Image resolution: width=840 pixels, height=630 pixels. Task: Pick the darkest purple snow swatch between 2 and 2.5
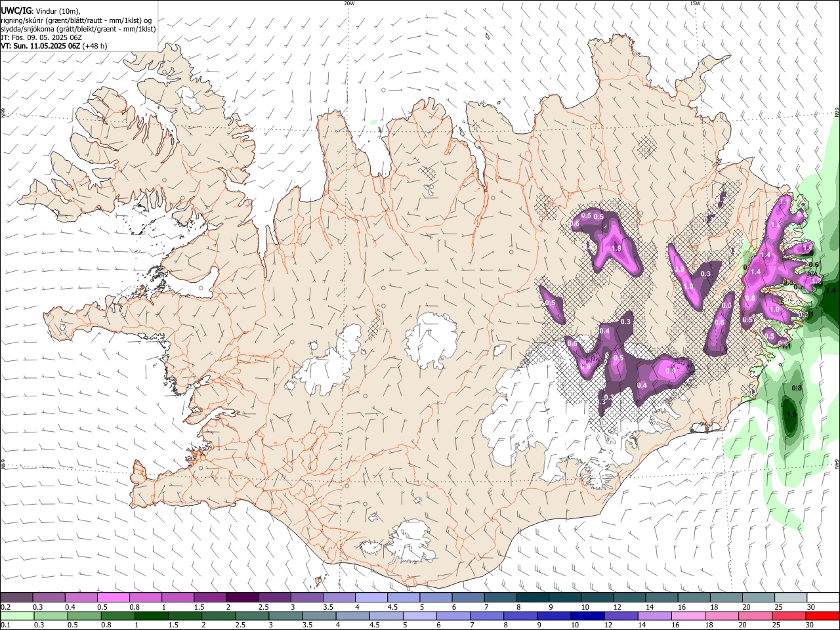tap(241, 597)
